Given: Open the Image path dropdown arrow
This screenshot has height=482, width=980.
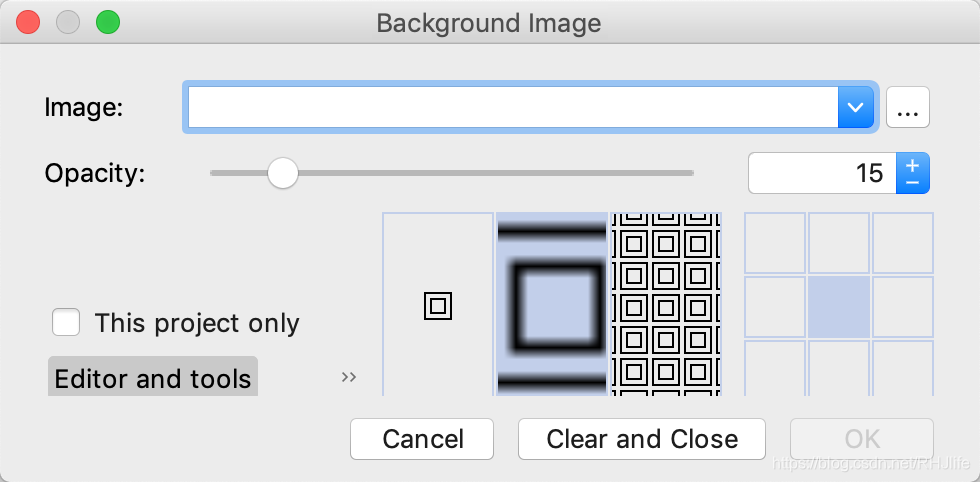Looking at the screenshot, I should 855,108.
